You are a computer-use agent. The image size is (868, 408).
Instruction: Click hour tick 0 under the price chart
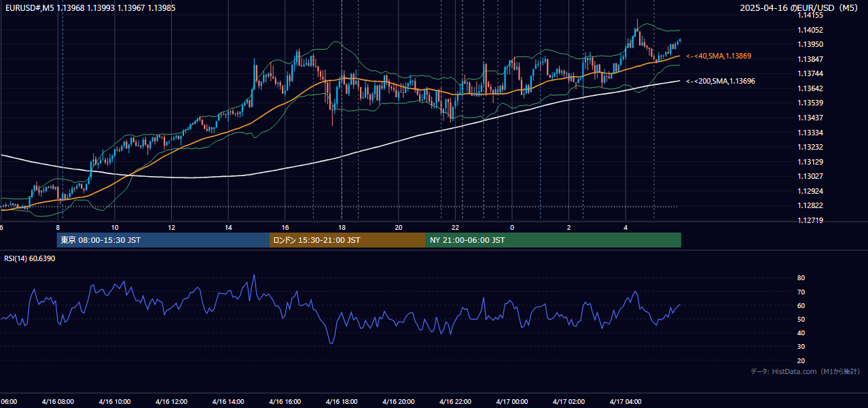pos(512,227)
